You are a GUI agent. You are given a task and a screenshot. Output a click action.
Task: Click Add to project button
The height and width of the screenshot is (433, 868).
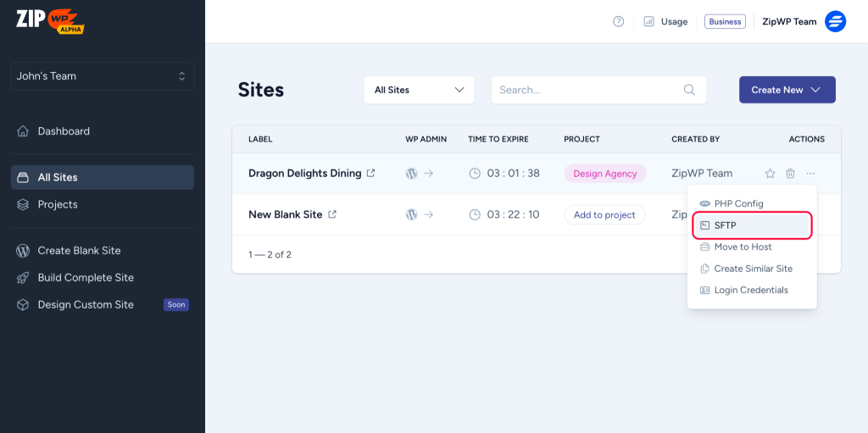(x=604, y=215)
